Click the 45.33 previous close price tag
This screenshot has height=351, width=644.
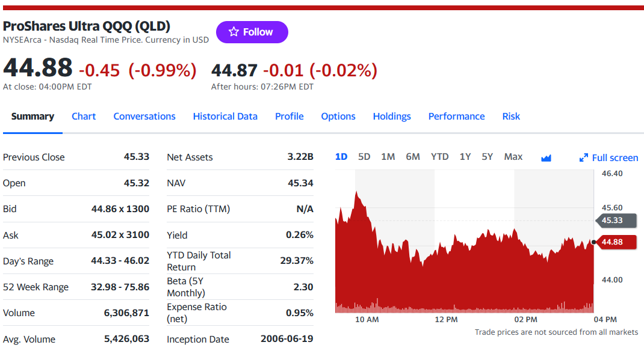click(616, 220)
